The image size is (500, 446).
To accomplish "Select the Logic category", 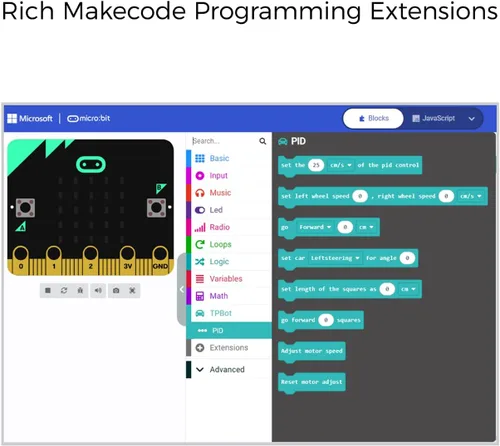I will pyautogui.click(x=228, y=262).
